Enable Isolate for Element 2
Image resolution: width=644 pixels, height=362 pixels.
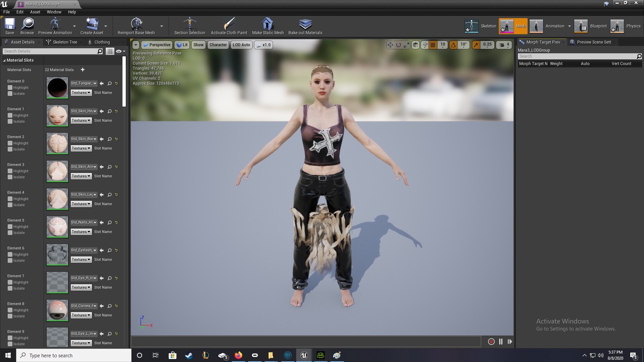(x=10, y=149)
